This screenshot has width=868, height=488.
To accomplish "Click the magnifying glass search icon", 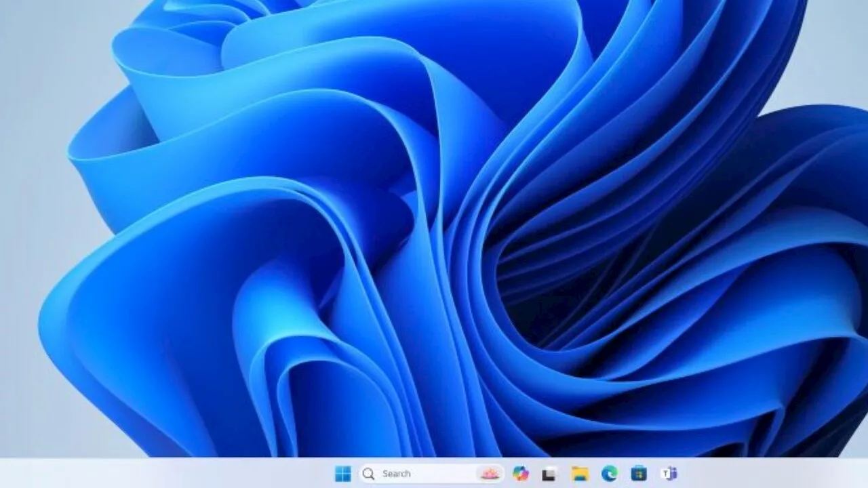I will (368, 474).
